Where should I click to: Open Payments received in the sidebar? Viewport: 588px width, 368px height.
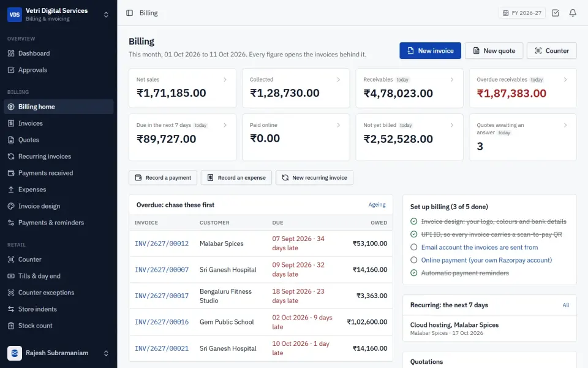coord(59,173)
